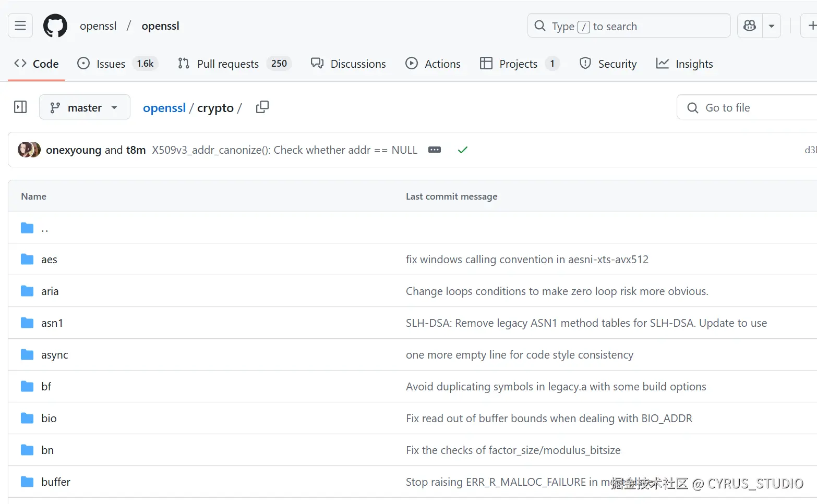This screenshot has height=504, width=817.
Task: View commit status green checkmark details
Action: [x=462, y=150]
